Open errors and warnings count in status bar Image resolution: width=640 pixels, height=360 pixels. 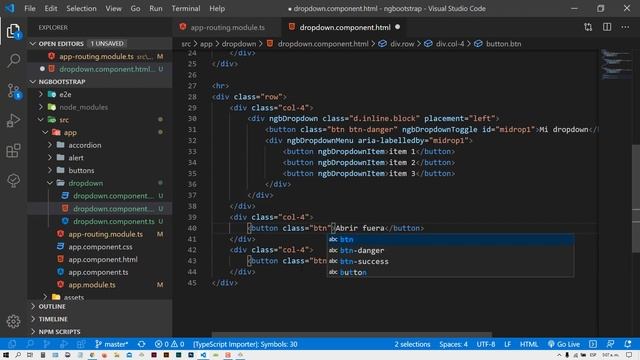(x=169, y=344)
